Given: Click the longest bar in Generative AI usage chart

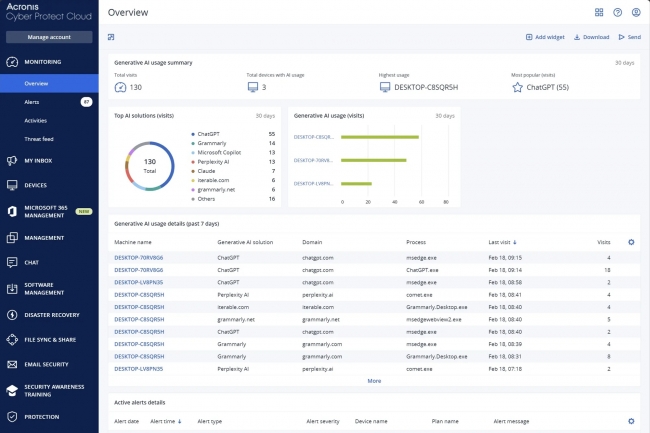Looking at the screenshot, I should click(380, 136).
